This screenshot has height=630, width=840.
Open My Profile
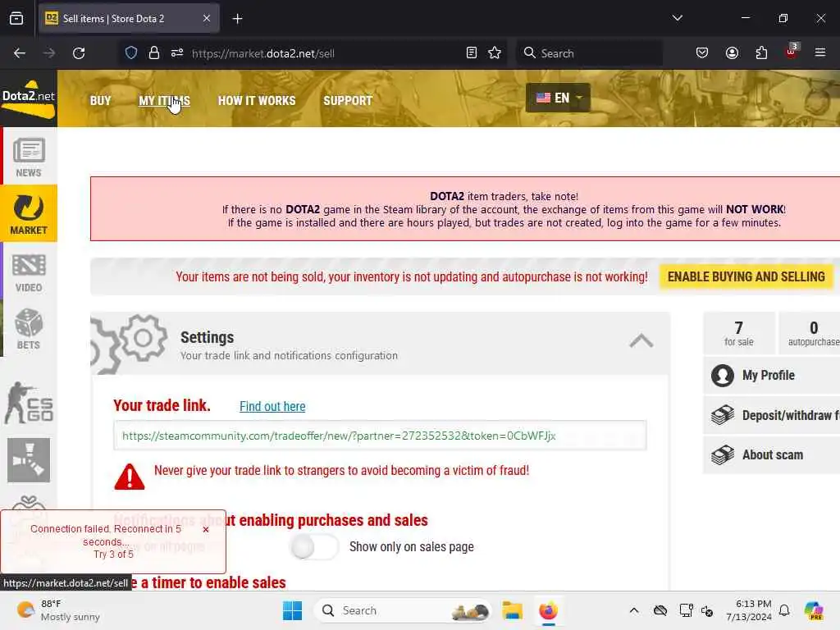pos(771,376)
